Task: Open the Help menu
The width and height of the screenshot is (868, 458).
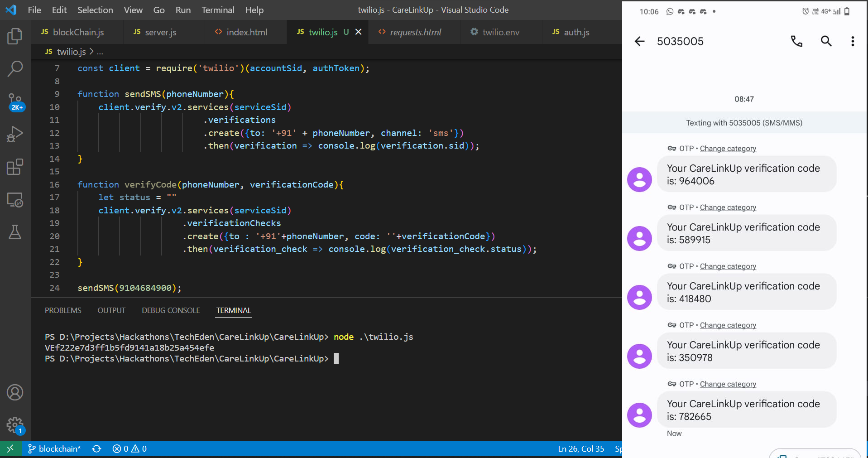Action: click(254, 10)
